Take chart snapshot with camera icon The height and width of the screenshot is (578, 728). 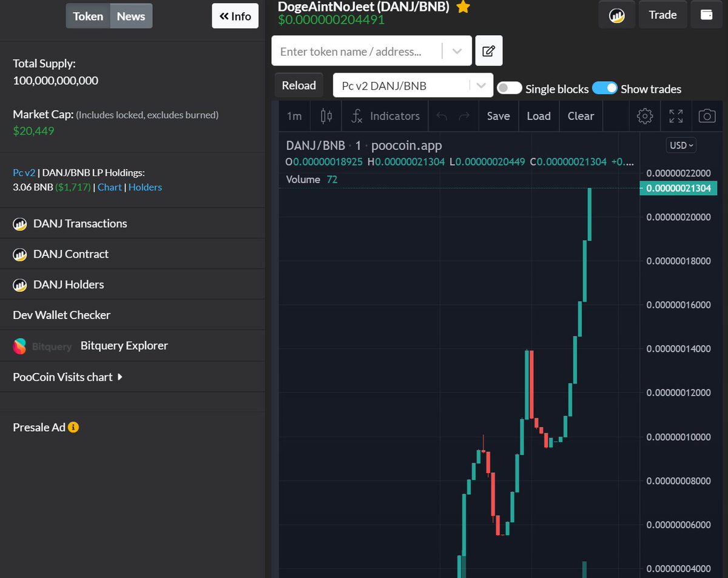tap(707, 116)
